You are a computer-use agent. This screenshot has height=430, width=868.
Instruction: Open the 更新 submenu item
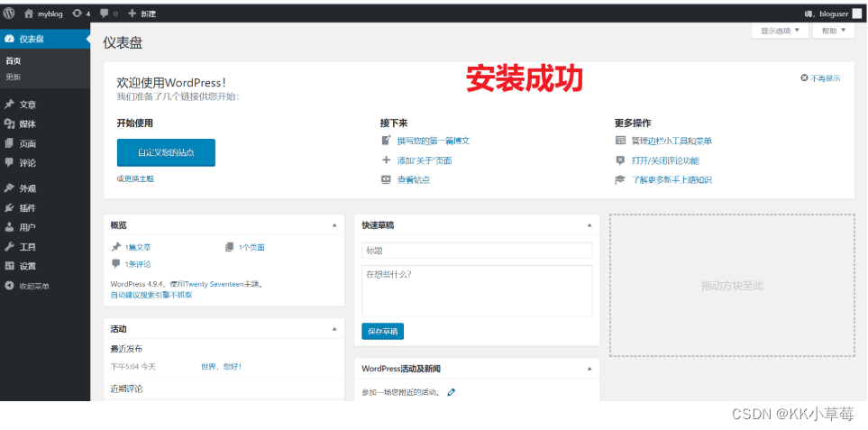(x=14, y=77)
